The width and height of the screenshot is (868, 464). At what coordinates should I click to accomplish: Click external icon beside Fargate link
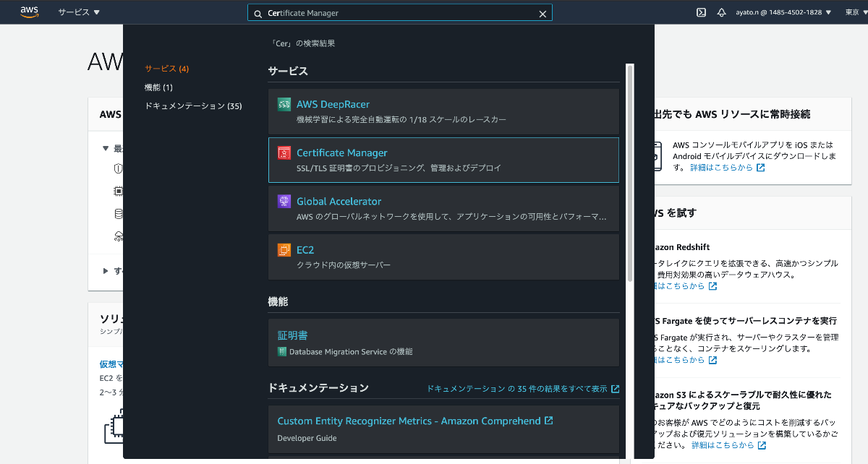(712, 360)
